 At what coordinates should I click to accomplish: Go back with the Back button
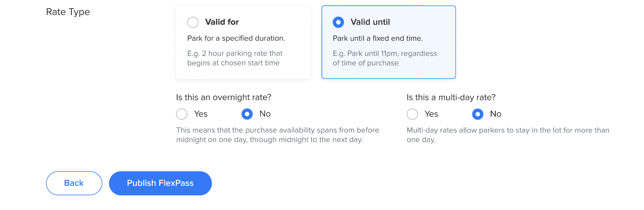point(74,183)
